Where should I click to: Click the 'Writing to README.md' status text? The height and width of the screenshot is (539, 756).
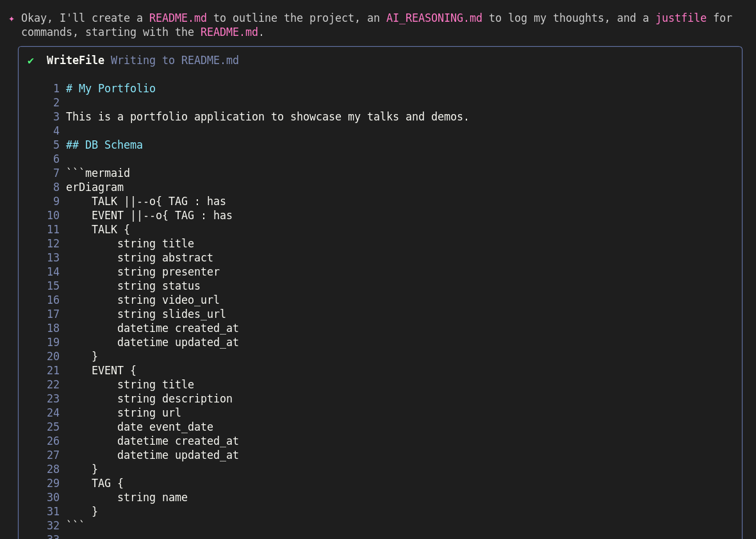174,60
